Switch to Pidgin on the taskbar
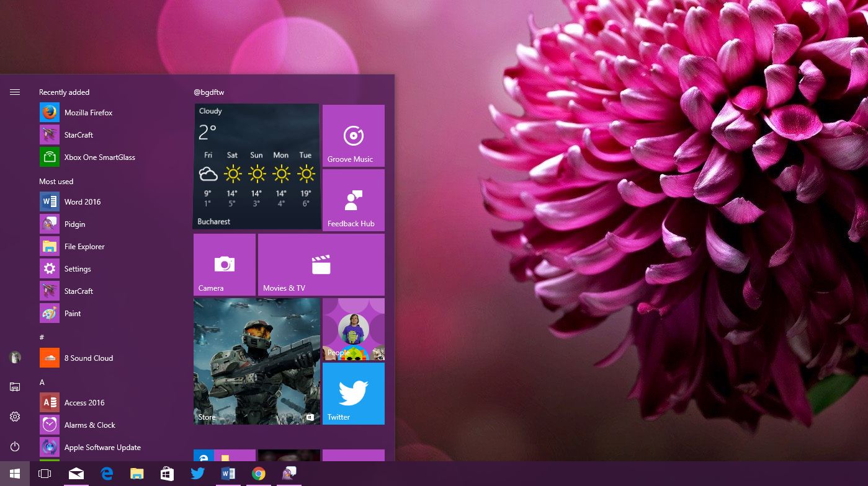Viewport: 868px width, 486px height. 289,474
